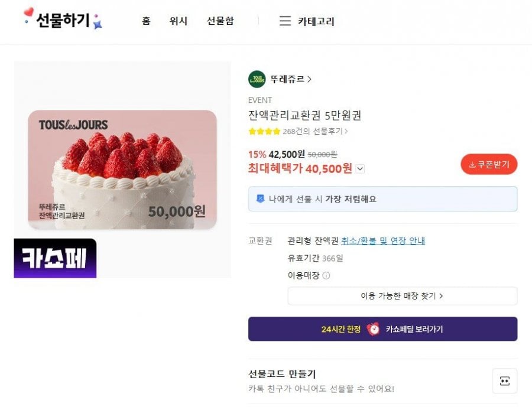Viewport: 532px width, 407px height.
Task: Open the 카테고리 hamburger menu
Action: pos(284,21)
